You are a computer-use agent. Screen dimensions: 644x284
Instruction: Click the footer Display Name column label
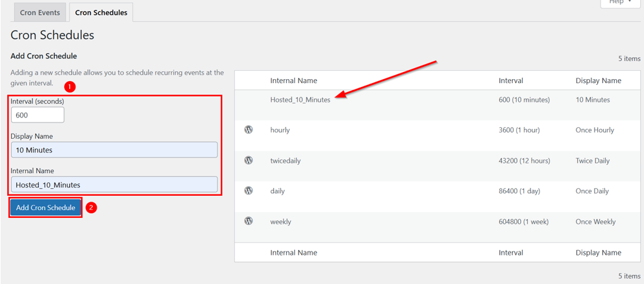tap(599, 252)
